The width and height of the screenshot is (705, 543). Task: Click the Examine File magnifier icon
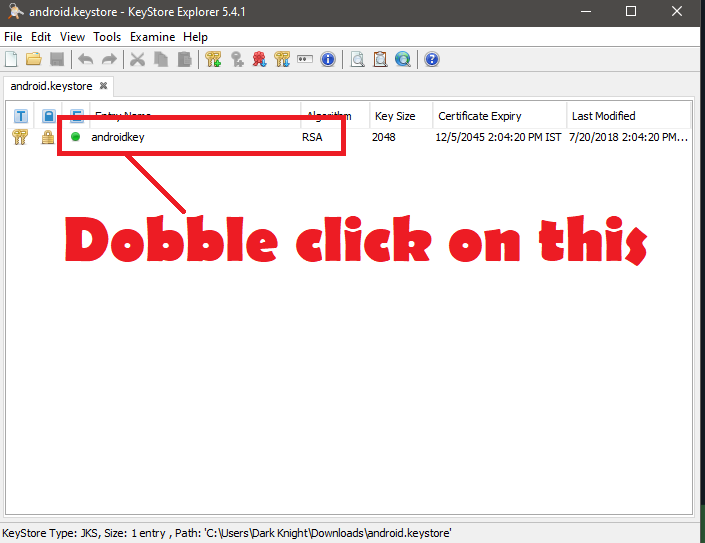(357, 60)
